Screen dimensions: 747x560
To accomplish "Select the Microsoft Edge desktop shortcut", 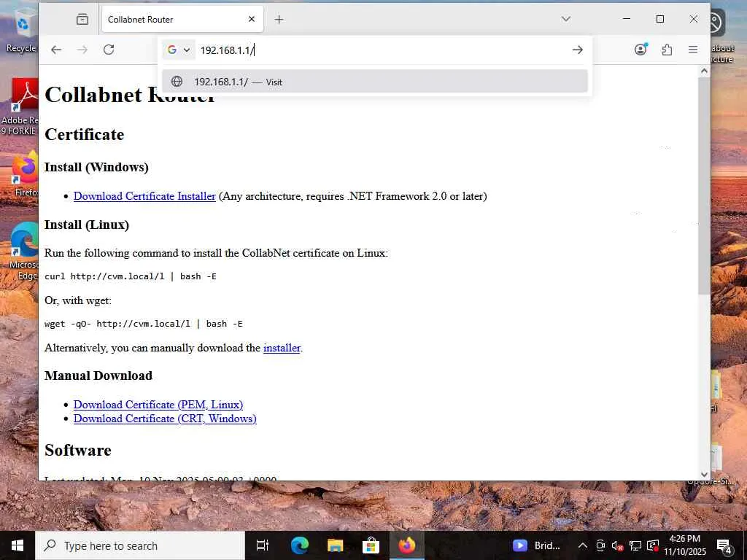I will 24,251.
